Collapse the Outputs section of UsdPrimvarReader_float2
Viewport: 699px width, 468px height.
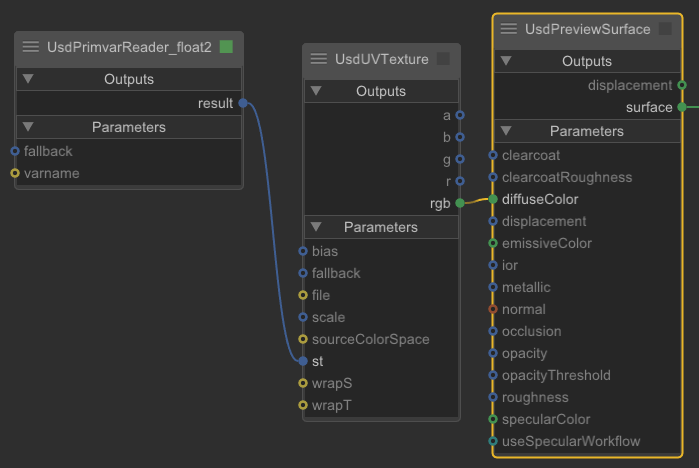click(x=28, y=79)
